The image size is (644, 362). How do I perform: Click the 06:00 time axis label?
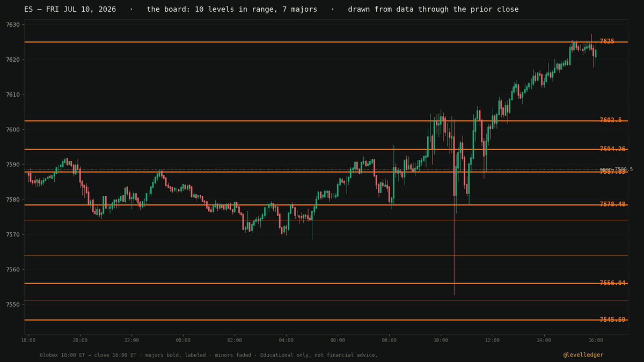point(338,340)
